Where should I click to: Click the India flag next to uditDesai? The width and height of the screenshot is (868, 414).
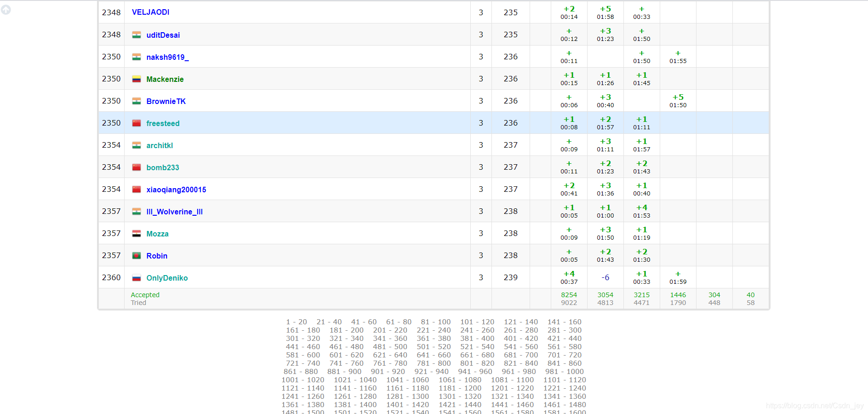click(137, 35)
